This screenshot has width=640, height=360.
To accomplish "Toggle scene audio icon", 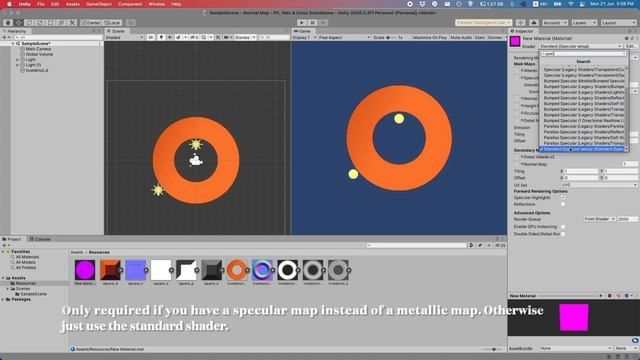I will tap(169, 38).
